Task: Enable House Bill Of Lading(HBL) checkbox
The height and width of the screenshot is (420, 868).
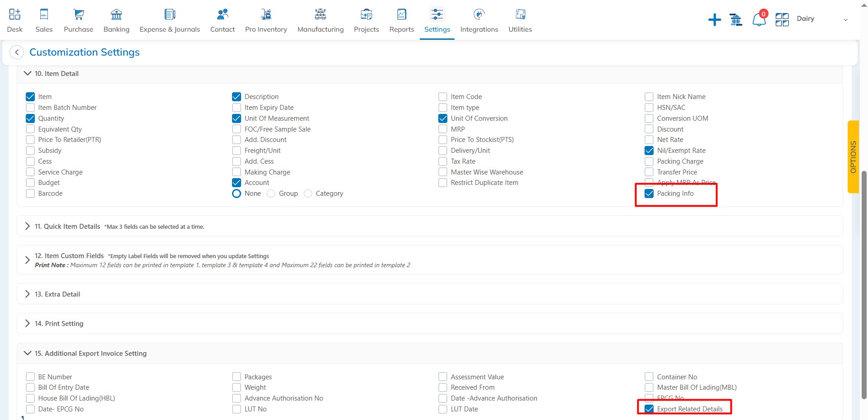Action: tap(30, 398)
